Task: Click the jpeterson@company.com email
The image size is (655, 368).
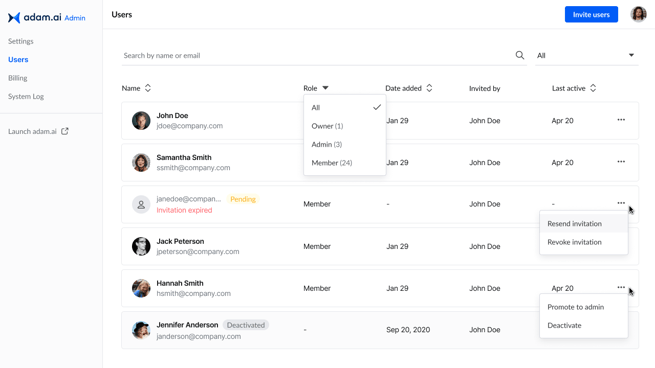Action: (x=198, y=251)
